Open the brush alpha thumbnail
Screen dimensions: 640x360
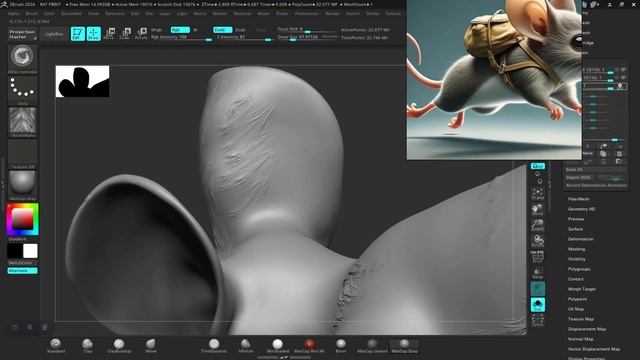pos(22,121)
